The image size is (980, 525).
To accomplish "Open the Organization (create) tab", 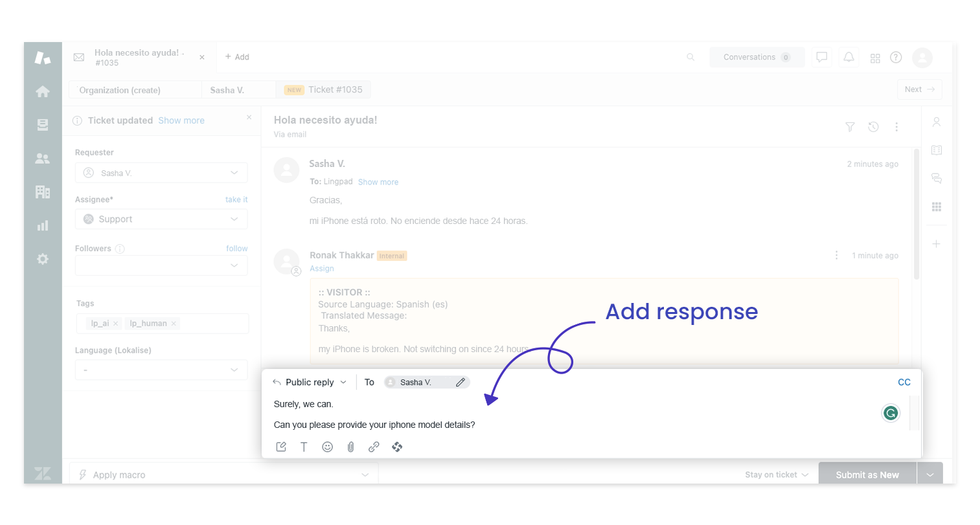I will 135,90.
